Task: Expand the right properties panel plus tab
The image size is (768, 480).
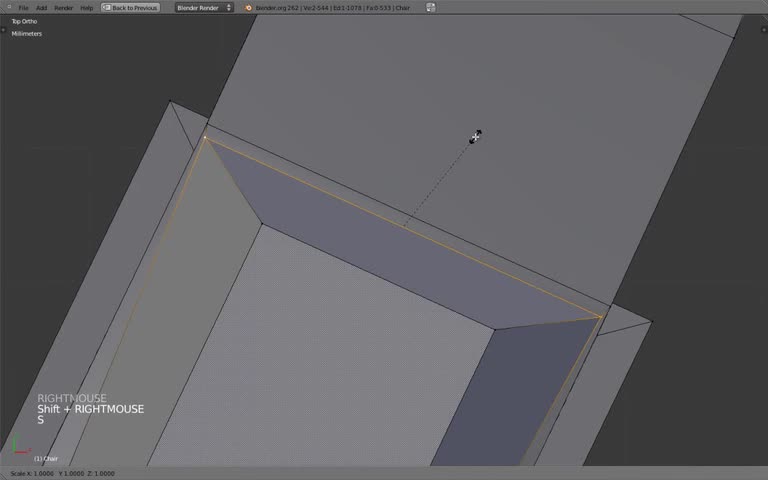Action: coord(764,30)
